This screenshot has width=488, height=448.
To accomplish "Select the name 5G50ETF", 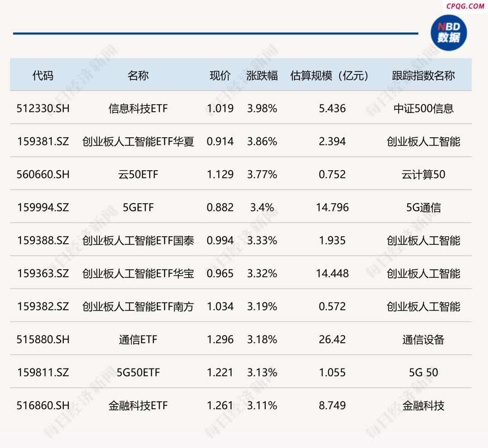I will point(138,373).
